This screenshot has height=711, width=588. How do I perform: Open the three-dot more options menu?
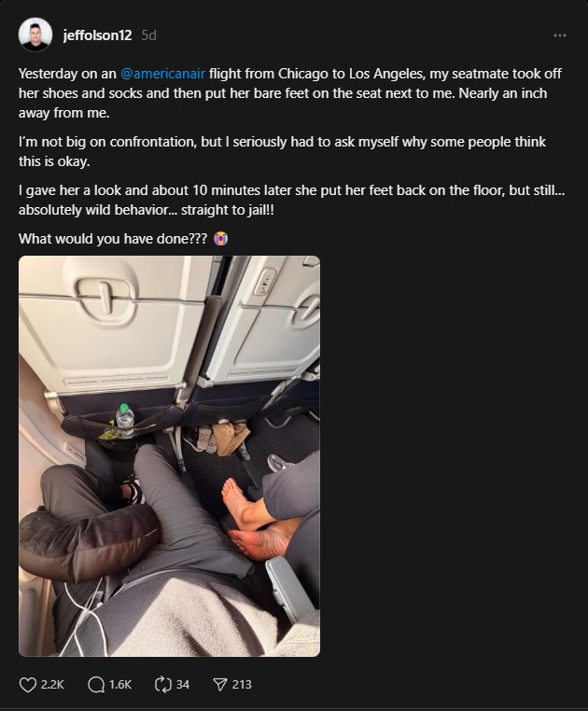pyautogui.click(x=560, y=35)
